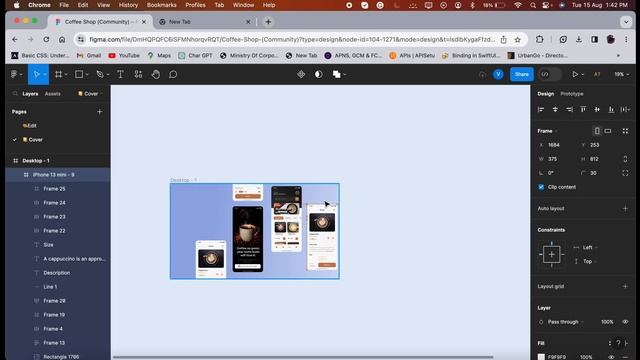Viewport: 640px width, 360px height.
Task: Select the Comment tool
Action: [173, 74]
